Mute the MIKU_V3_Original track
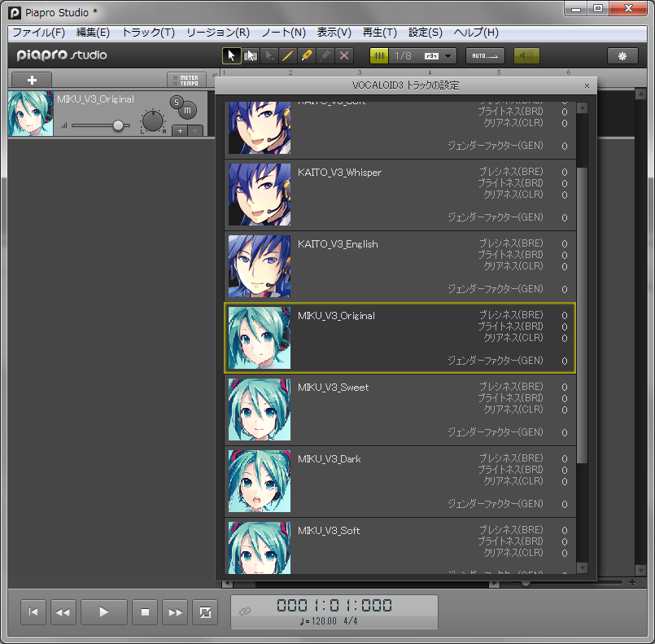 click(188, 111)
